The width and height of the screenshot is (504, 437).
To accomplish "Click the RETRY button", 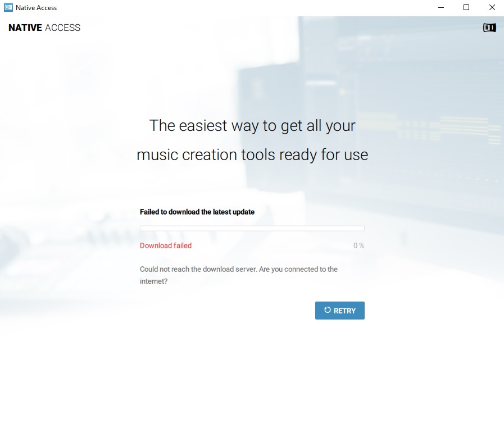I will click(x=339, y=311).
